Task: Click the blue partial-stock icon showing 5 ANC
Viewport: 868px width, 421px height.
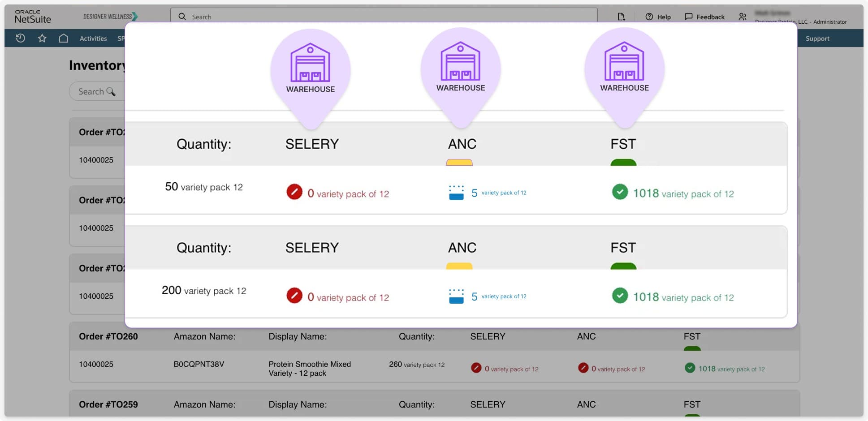Action: coord(456,192)
